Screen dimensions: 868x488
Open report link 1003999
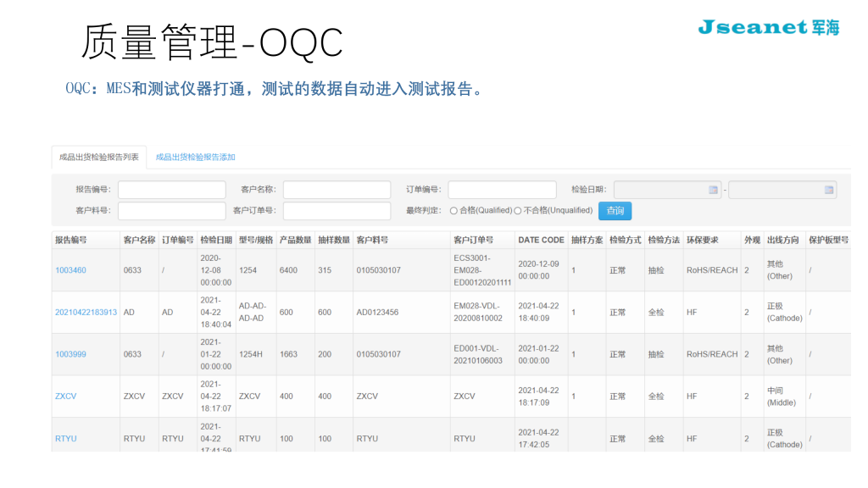click(x=70, y=354)
